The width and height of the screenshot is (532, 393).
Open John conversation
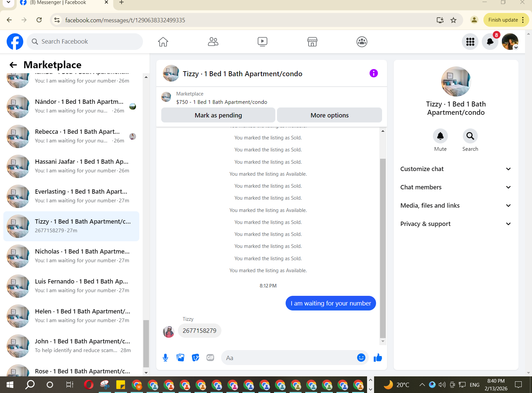[71, 346]
